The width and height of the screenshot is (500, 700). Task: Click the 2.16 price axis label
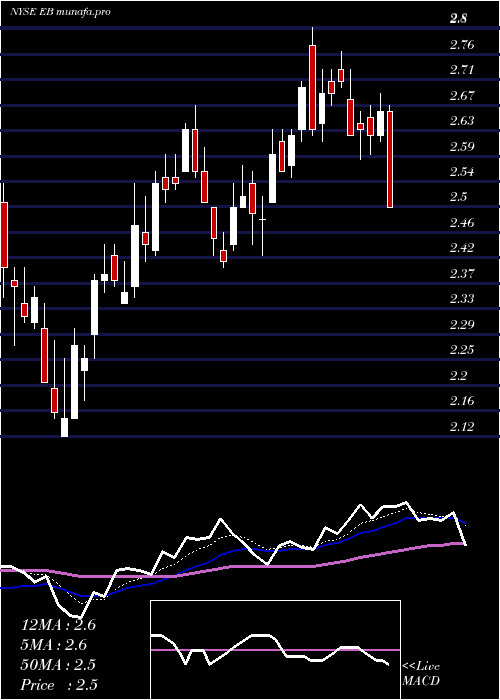(462, 401)
